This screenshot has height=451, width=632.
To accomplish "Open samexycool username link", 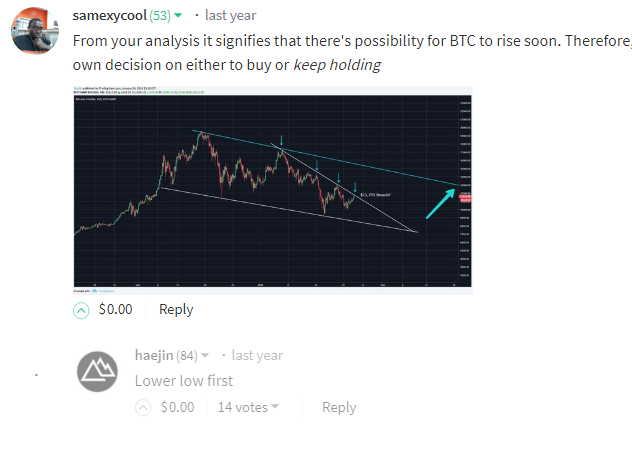I will (x=109, y=16).
